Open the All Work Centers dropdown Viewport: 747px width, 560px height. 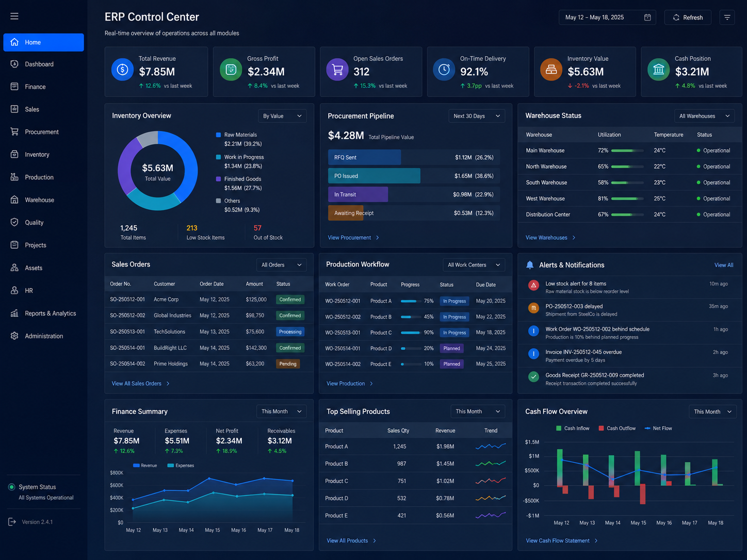[x=474, y=265]
